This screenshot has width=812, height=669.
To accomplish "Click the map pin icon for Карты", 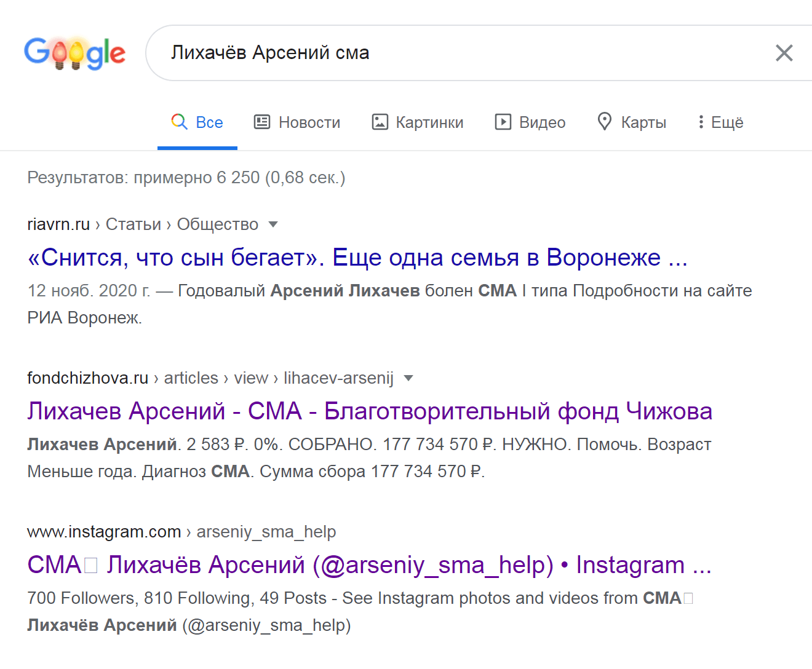I will click(x=605, y=122).
